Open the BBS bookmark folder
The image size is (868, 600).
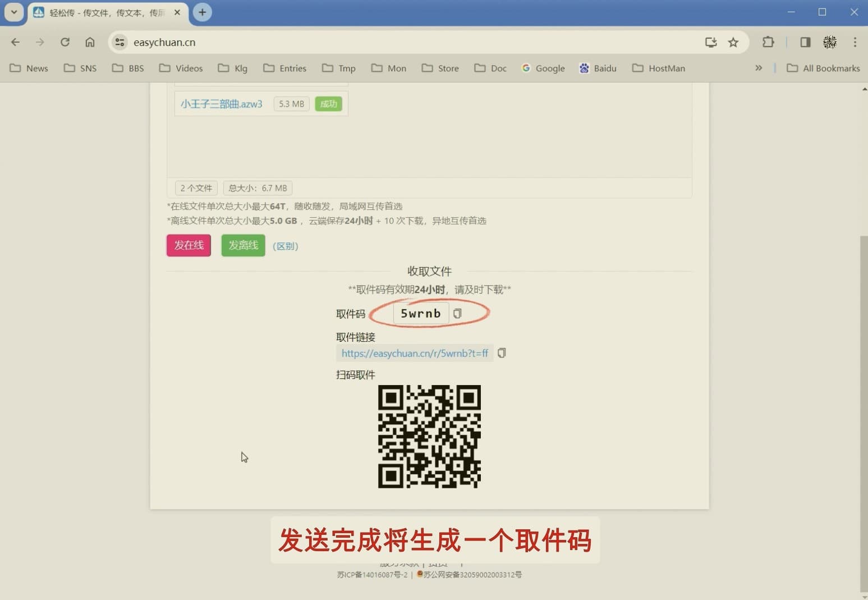pos(128,68)
